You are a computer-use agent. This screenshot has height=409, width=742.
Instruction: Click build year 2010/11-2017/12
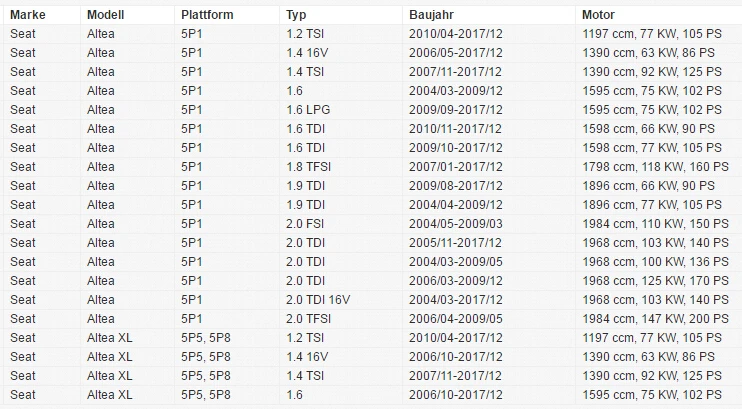456,129
